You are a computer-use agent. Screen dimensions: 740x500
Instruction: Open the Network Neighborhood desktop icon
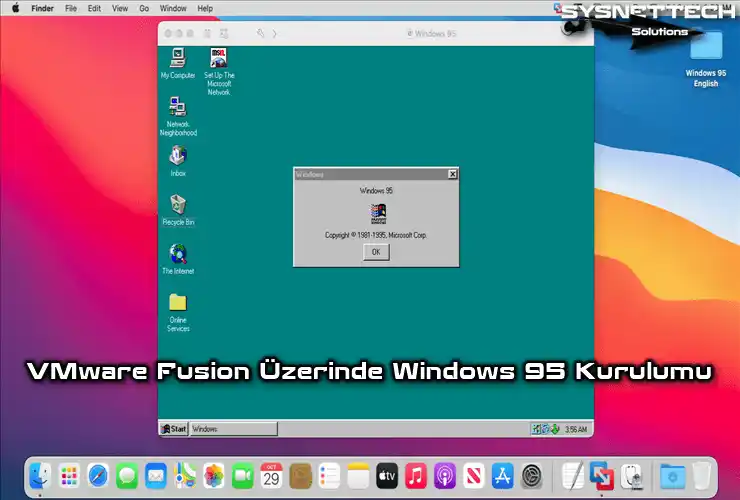click(178, 116)
